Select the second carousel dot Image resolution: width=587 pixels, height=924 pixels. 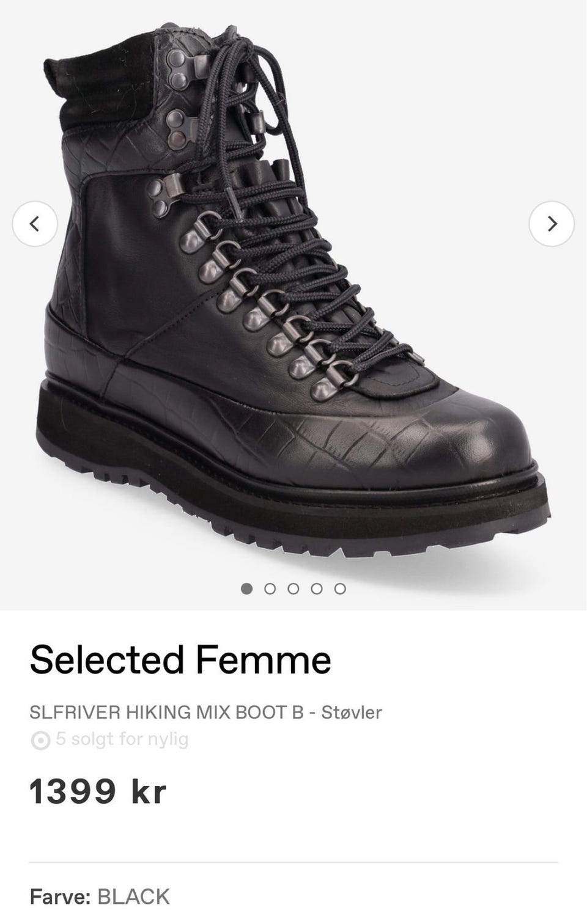pyautogui.click(x=270, y=588)
